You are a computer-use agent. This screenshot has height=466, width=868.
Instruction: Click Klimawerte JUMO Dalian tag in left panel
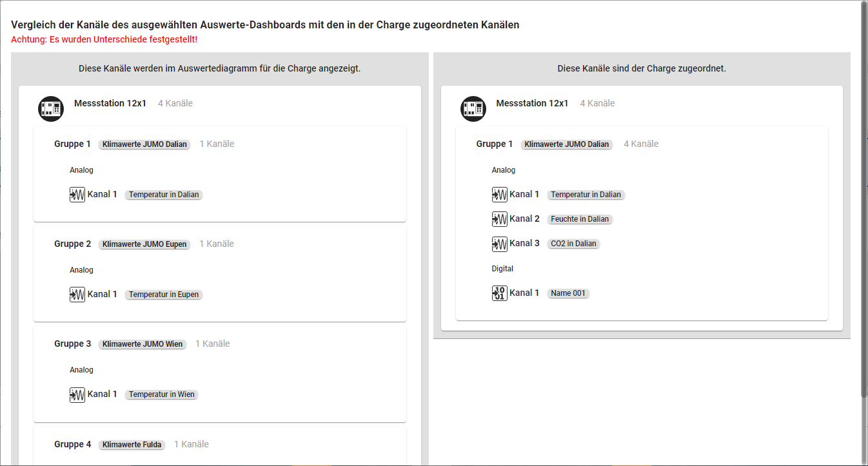[144, 144]
